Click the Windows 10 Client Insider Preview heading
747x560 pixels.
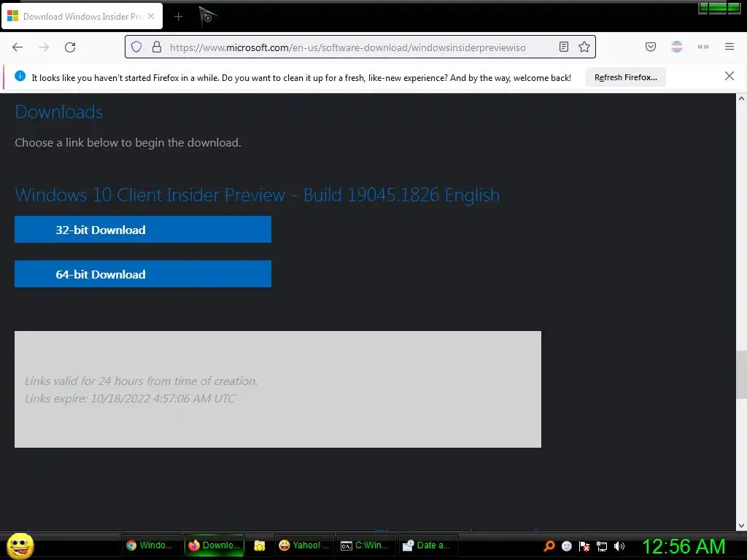pos(258,195)
